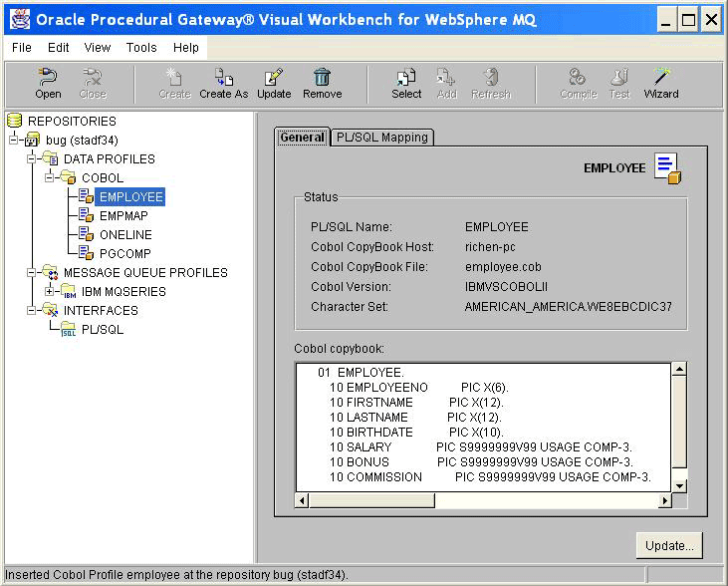Image resolution: width=728 pixels, height=586 pixels.
Task: Collapse the DATA PROFILES node
Action: point(32,158)
